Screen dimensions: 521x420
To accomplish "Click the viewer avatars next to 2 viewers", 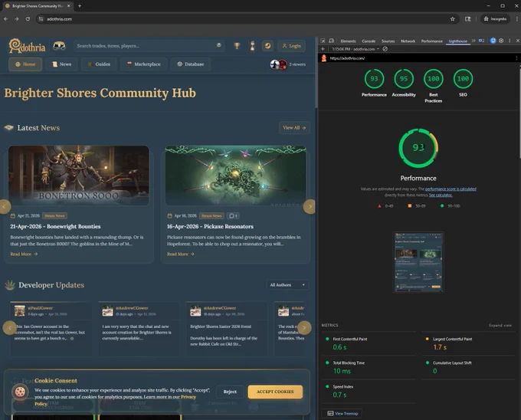I will (x=278, y=64).
